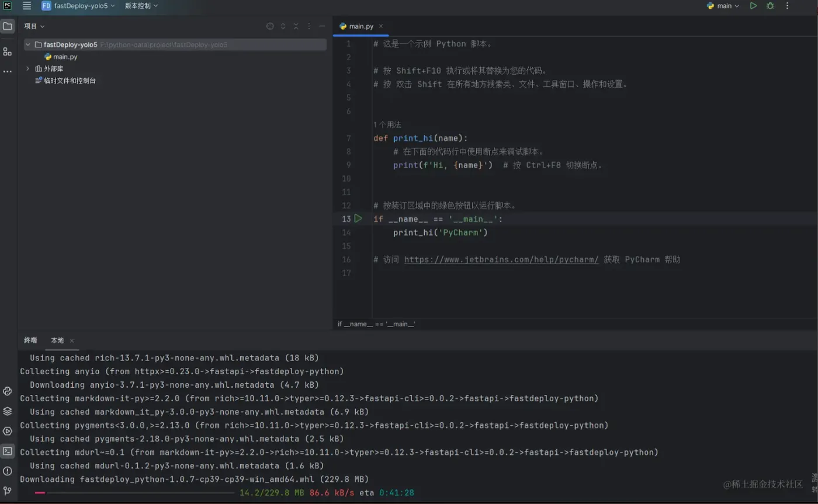Screen dimensions: 818x504
Task: Click terminal line Using cached mdurl-0.1.2
Action: [x=176, y=466]
